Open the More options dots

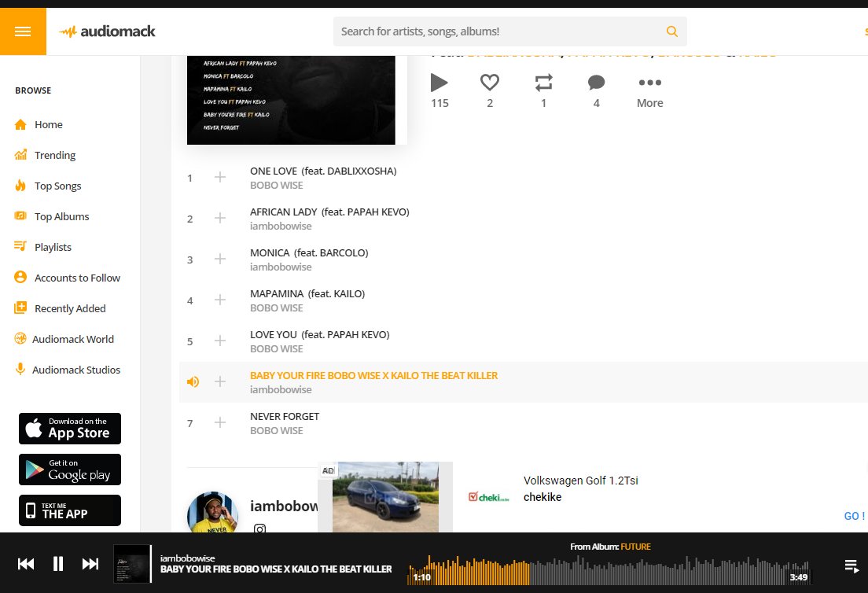(x=650, y=83)
